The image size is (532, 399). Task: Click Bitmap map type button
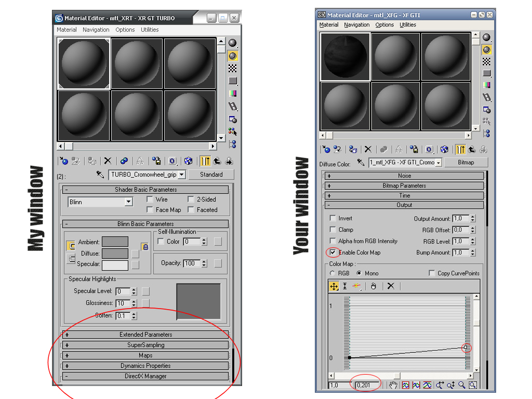tap(466, 163)
